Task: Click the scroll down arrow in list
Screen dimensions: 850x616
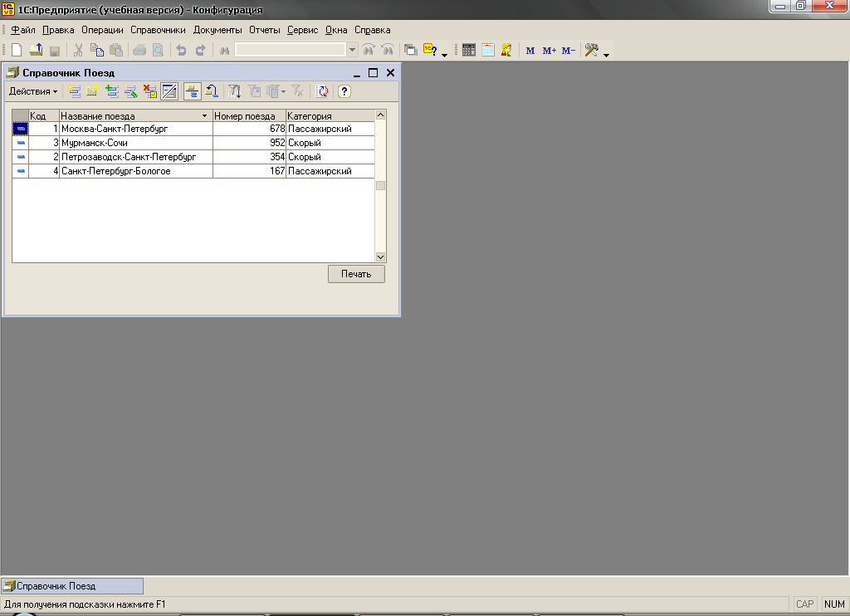Action: click(x=381, y=257)
